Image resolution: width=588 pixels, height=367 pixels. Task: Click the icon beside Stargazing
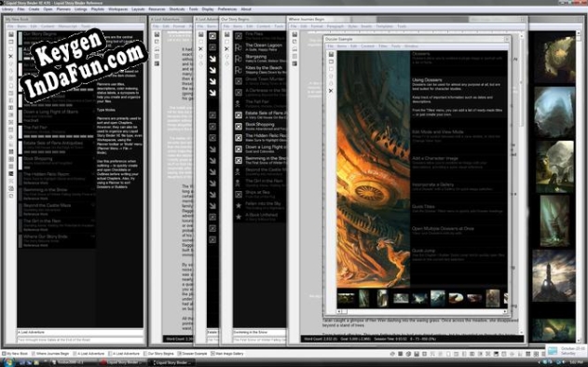(239, 59)
